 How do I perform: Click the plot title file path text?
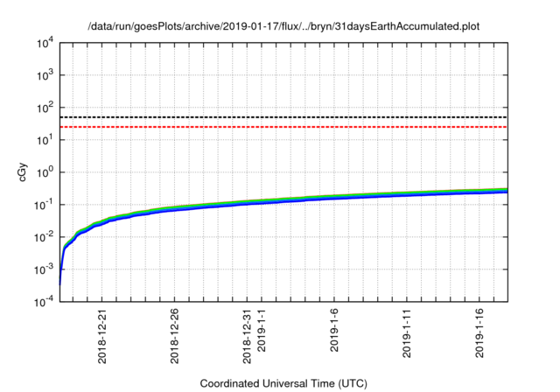click(x=284, y=26)
